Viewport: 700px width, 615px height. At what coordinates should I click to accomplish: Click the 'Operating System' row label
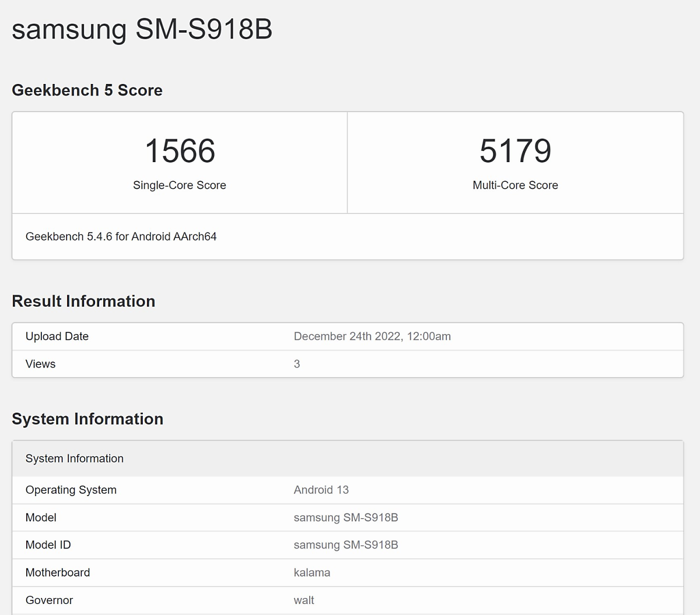(71, 490)
